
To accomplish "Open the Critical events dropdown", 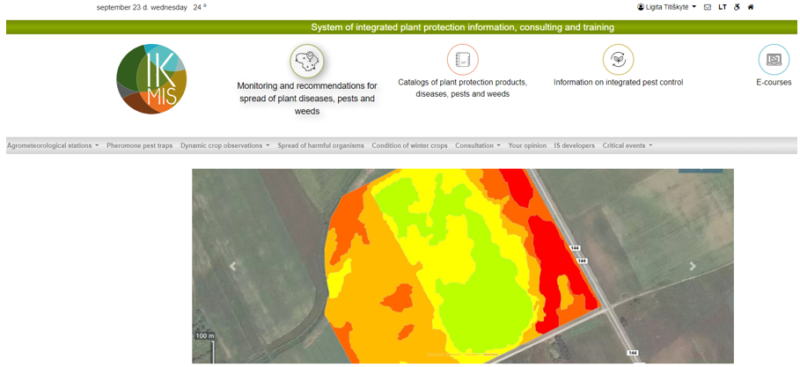I will click(x=627, y=145).
